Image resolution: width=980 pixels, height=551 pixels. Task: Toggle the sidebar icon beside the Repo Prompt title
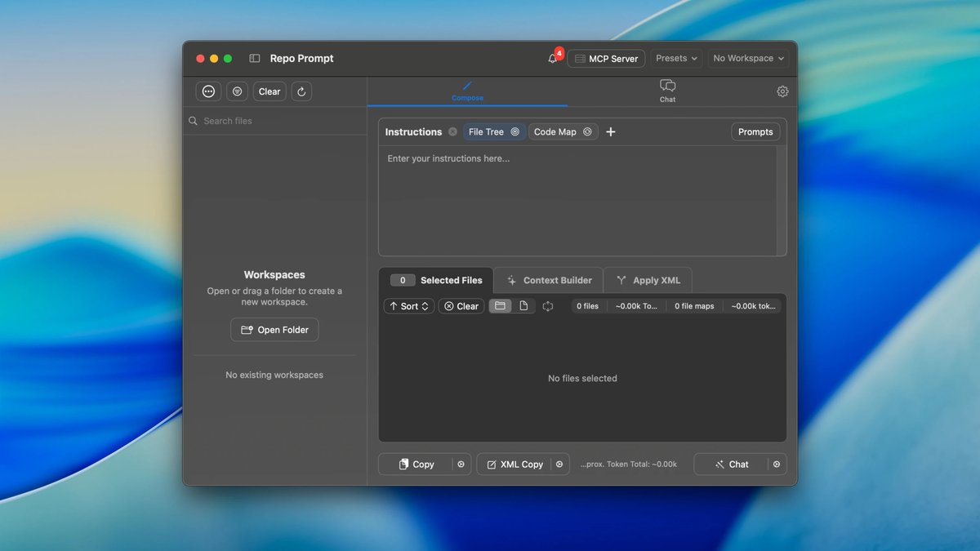coord(255,58)
